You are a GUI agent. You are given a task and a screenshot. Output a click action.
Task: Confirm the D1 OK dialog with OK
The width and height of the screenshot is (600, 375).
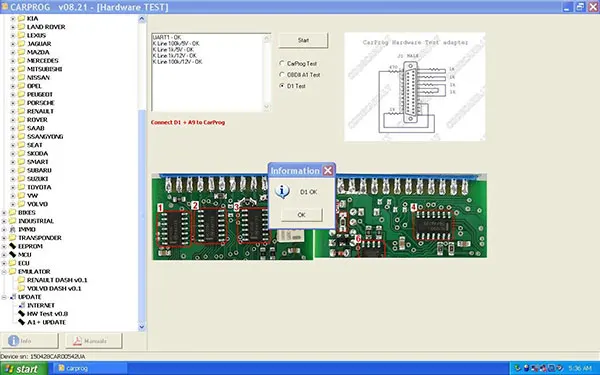tap(302, 215)
